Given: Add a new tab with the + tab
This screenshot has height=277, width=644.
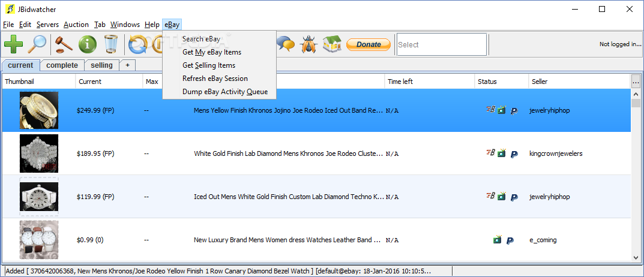Looking at the screenshot, I should (128, 65).
